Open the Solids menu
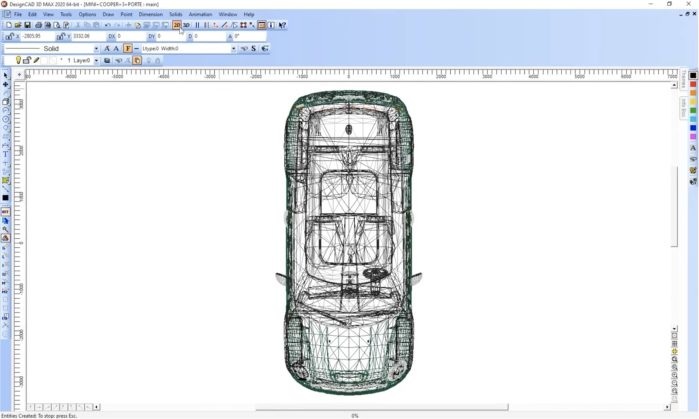Image resolution: width=699 pixels, height=419 pixels. click(x=175, y=14)
